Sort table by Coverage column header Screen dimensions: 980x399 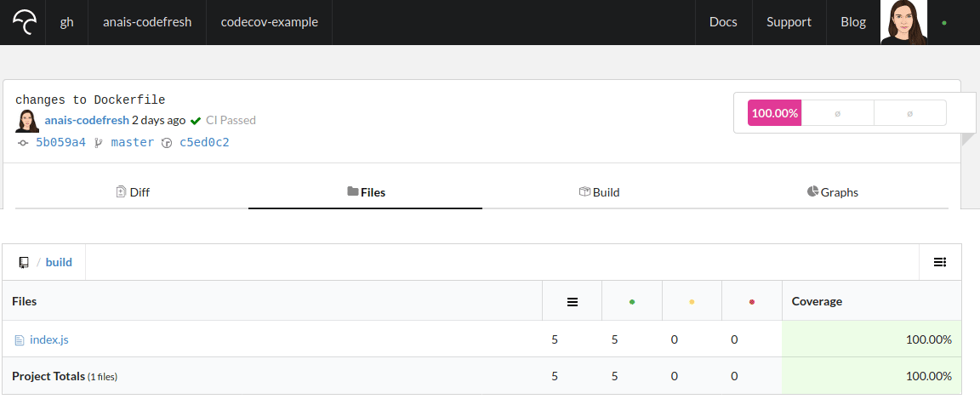[817, 301]
